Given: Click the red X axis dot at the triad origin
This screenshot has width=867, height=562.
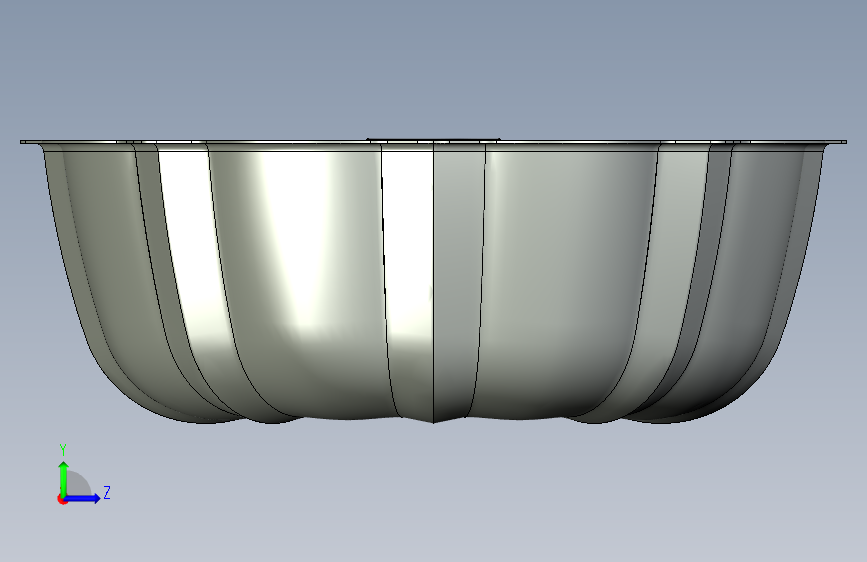Looking at the screenshot, I should (62, 499).
